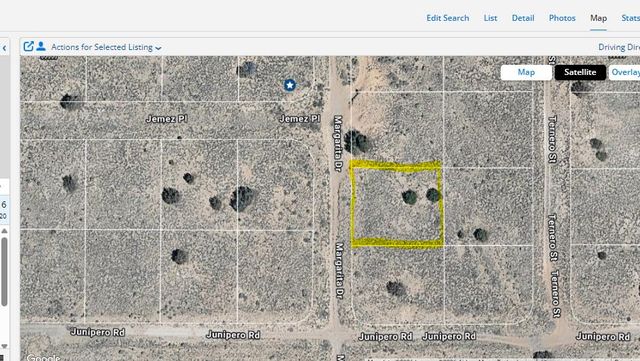
Task: Switch to the Detail tab
Action: (x=523, y=18)
